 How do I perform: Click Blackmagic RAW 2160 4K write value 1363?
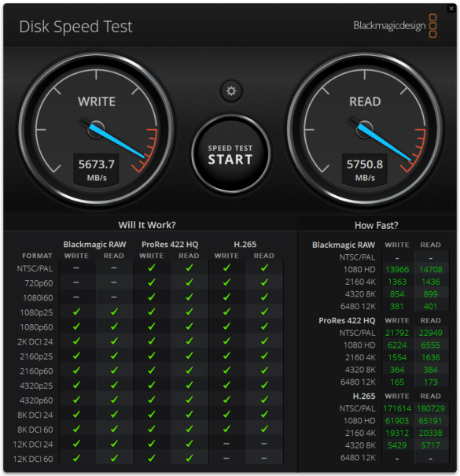tap(397, 282)
